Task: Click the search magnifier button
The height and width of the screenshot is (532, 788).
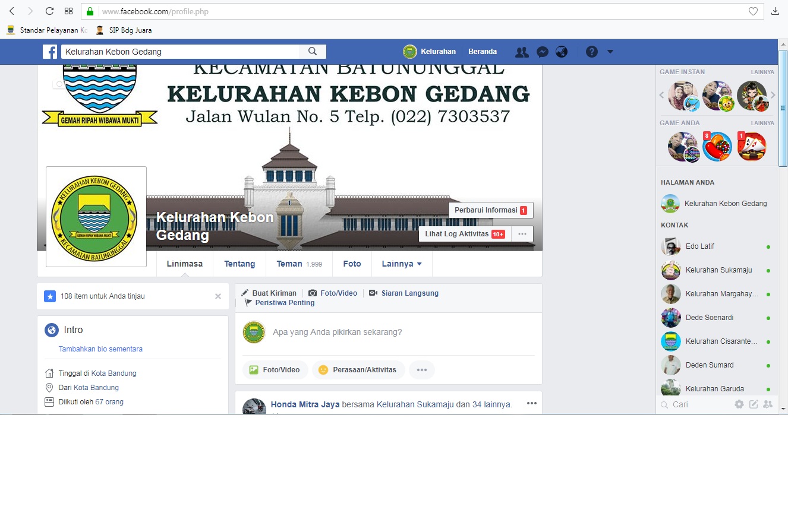Action: point(313,52)
